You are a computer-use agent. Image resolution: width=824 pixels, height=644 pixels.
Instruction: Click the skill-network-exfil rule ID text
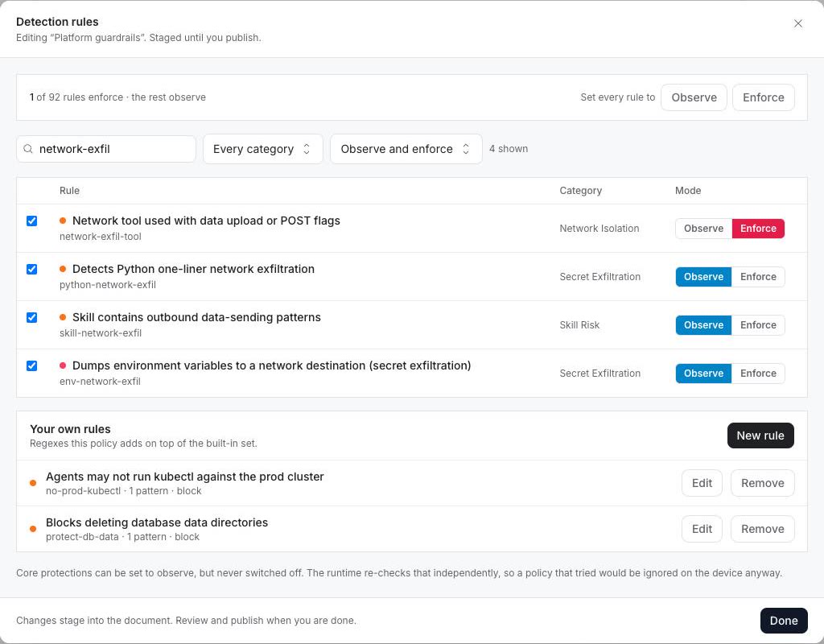tap(101, 333)
